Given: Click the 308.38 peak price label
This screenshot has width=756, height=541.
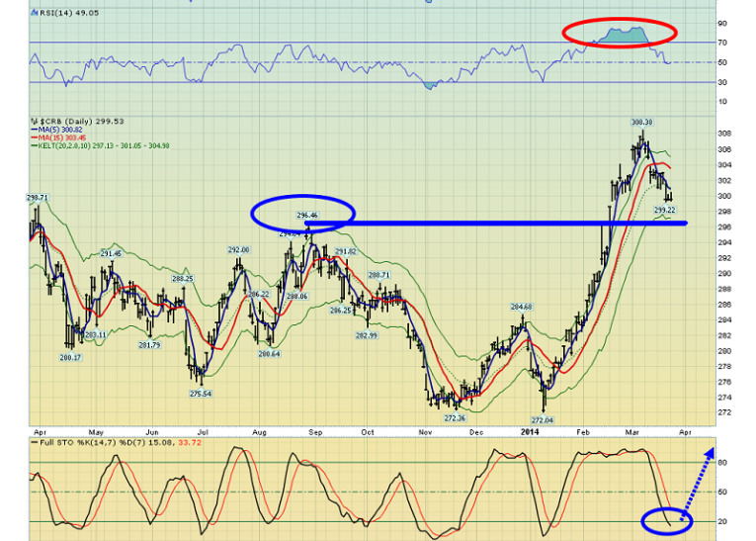Looking at the screenshot, I should (643, 122).
